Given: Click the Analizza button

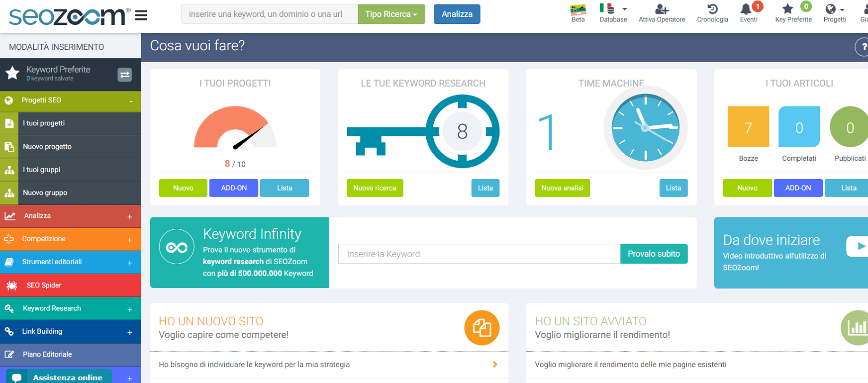Looking at the screenshot, I should [x=457, y=14].
